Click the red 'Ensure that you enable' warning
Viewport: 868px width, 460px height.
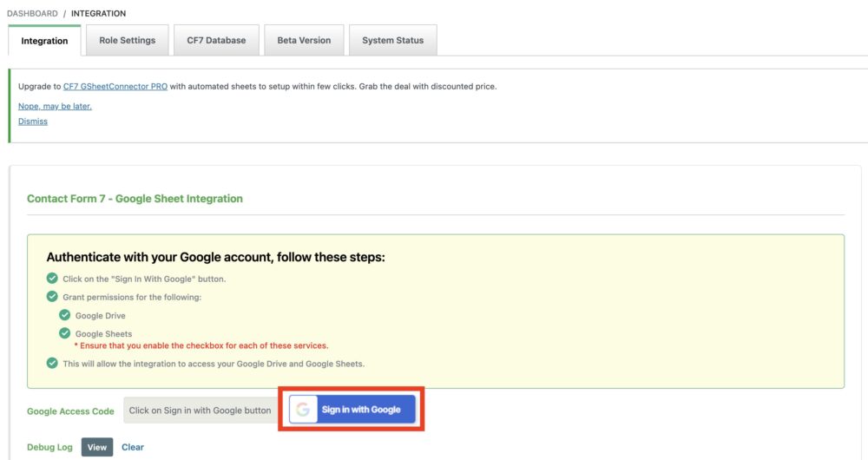[x=201, y=345]
